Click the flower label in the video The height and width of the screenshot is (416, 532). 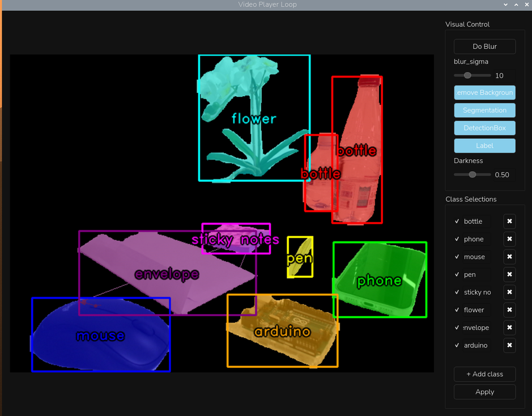point(254,118)
